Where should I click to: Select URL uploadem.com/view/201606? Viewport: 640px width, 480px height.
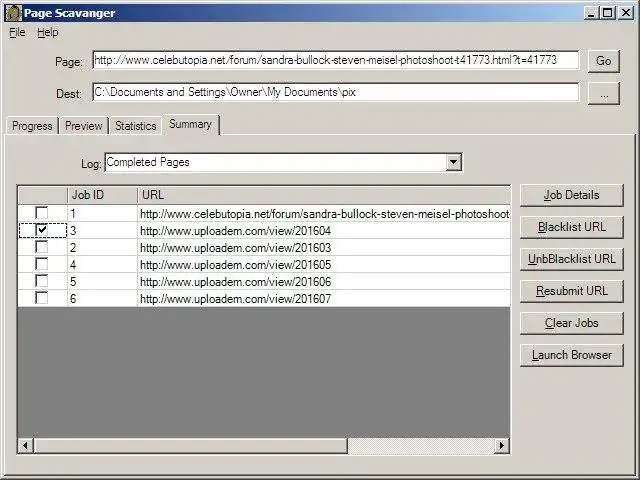[236, 282]
